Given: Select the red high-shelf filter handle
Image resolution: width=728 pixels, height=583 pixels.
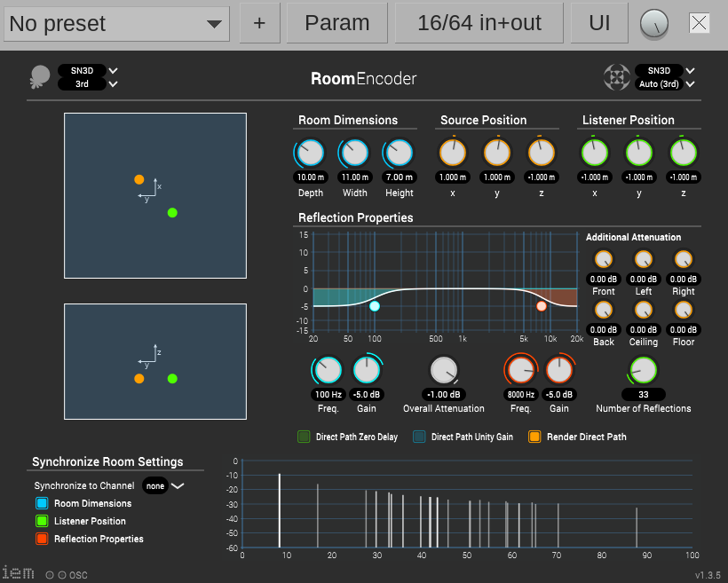Looking at the screenshot, I should tap(542, 306).
